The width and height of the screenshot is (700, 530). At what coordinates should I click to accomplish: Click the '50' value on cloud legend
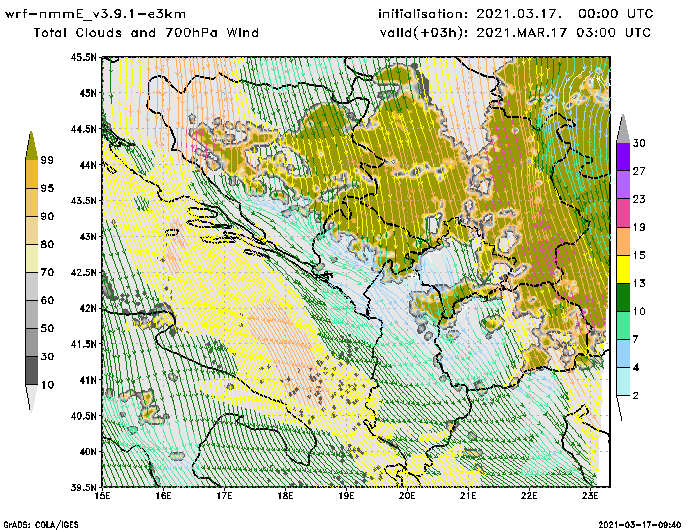coord(47,329)
